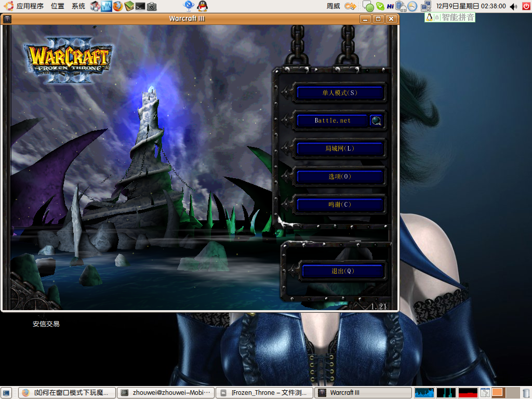Open the blue Hi tray icon
The width and height of the screenshot is (532, 399).
[x=390, y=6]
